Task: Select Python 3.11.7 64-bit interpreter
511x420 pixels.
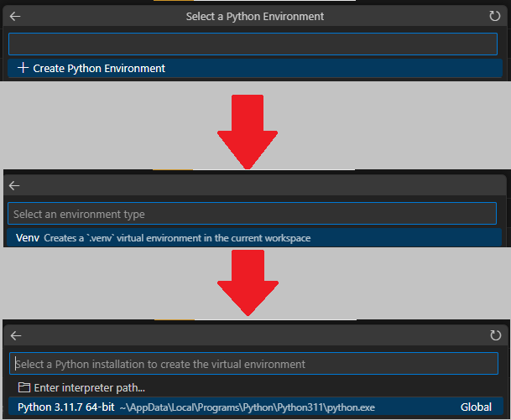Action: click(256, 407)
